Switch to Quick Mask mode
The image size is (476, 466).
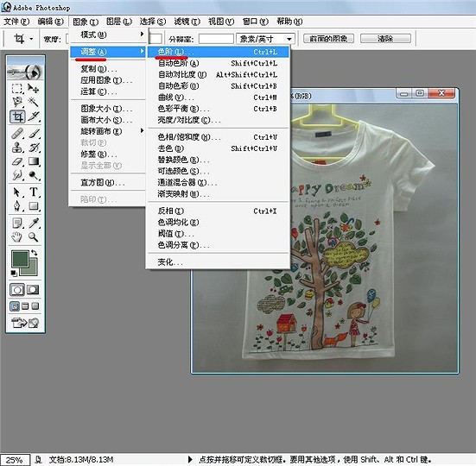click(x=33, y=290)
